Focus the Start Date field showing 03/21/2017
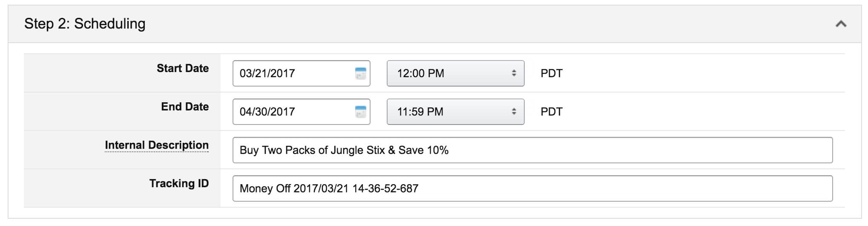 pos(301,73)
